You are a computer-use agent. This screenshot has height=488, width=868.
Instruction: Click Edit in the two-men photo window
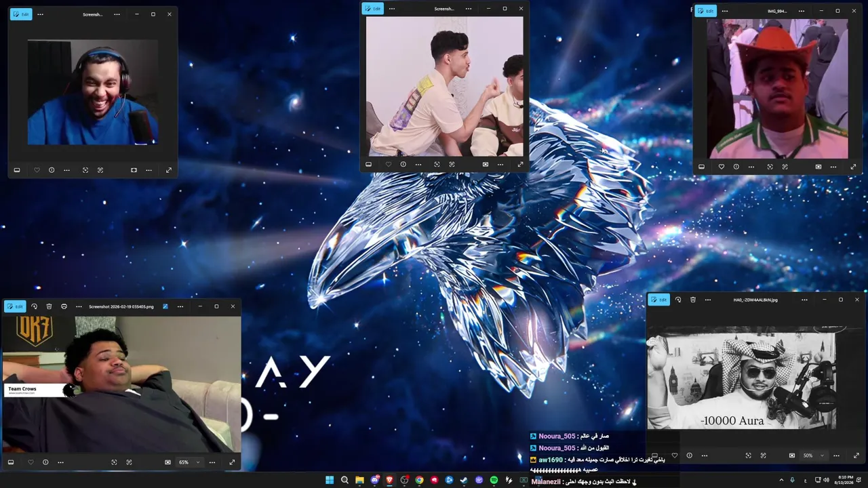click(373, 9)
